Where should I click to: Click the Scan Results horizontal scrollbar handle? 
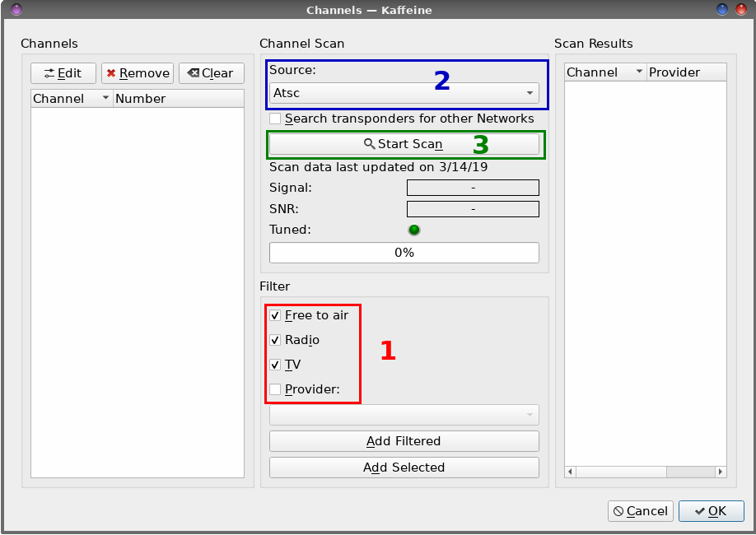621,472
